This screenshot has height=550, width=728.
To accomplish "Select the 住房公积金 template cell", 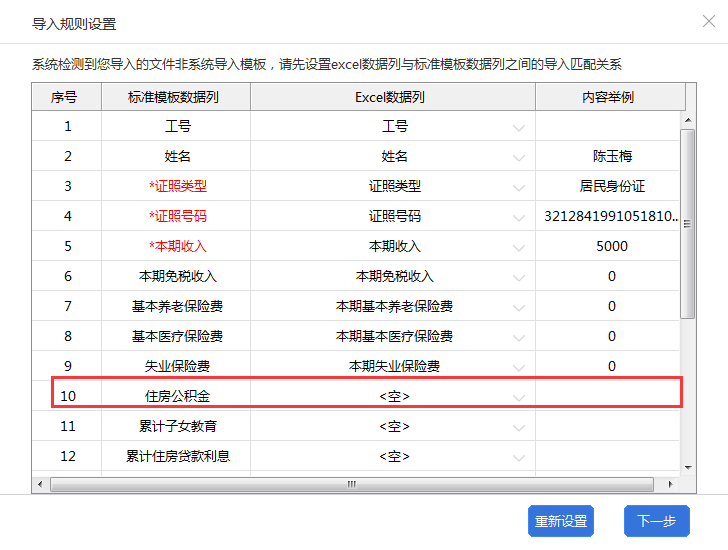I will [176, 396].
